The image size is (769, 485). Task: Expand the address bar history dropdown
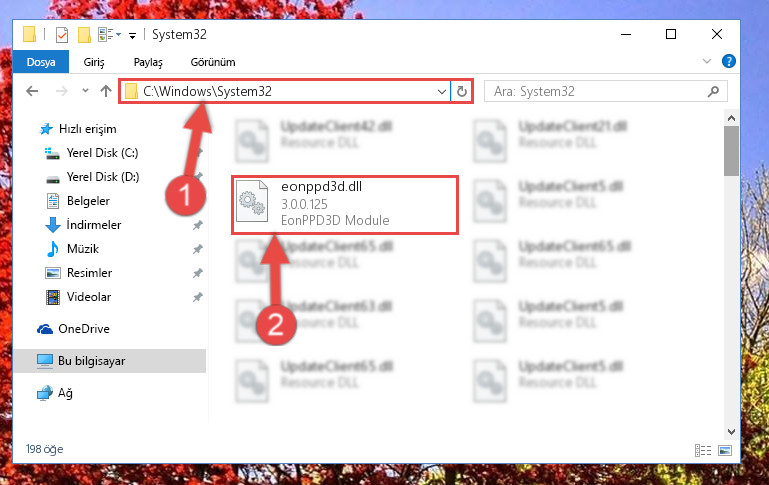tap(441, 91)
